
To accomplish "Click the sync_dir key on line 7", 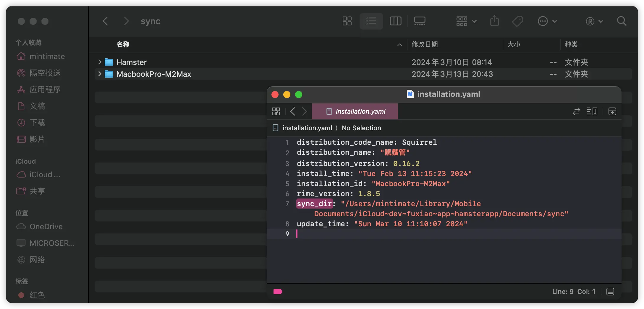I will (314, 204).
